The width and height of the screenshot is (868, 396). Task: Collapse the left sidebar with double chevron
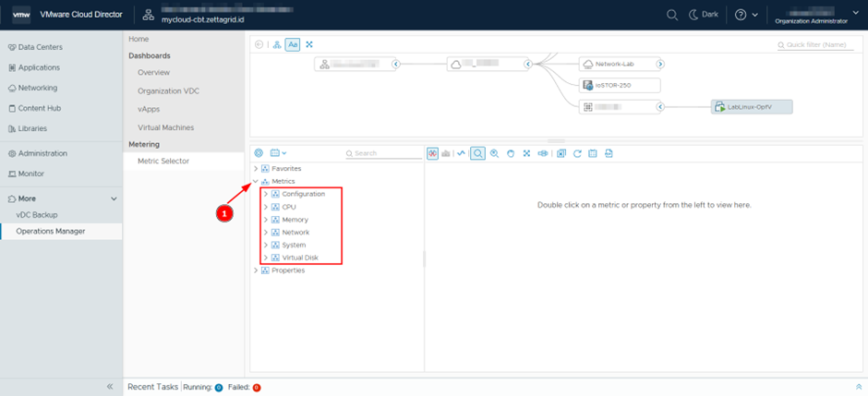pos(110,387)
